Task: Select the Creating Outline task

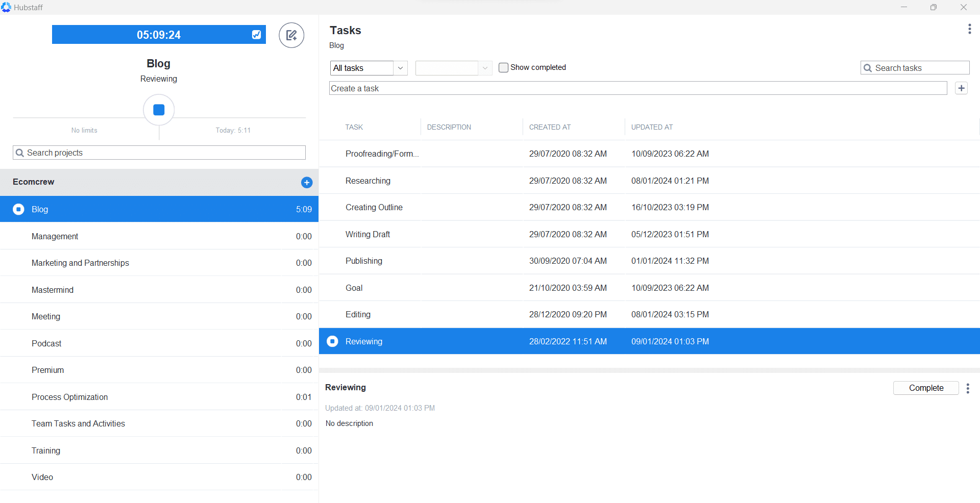Action: coord(649,207)
